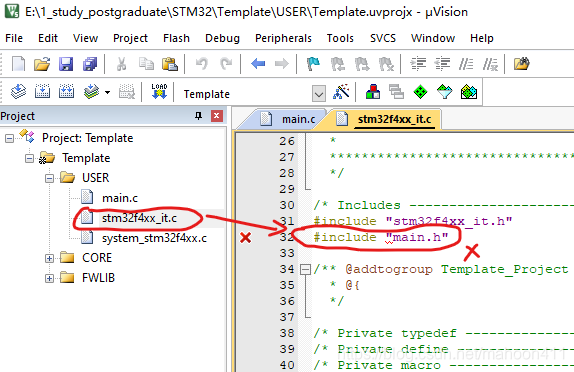Open the Window menu

(x=433, y=38)
